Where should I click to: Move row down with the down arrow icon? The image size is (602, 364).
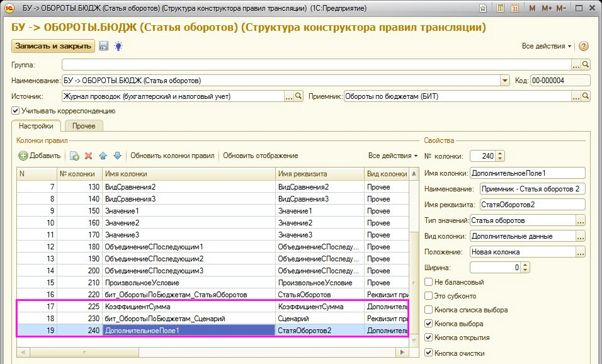tap(116, 156)
